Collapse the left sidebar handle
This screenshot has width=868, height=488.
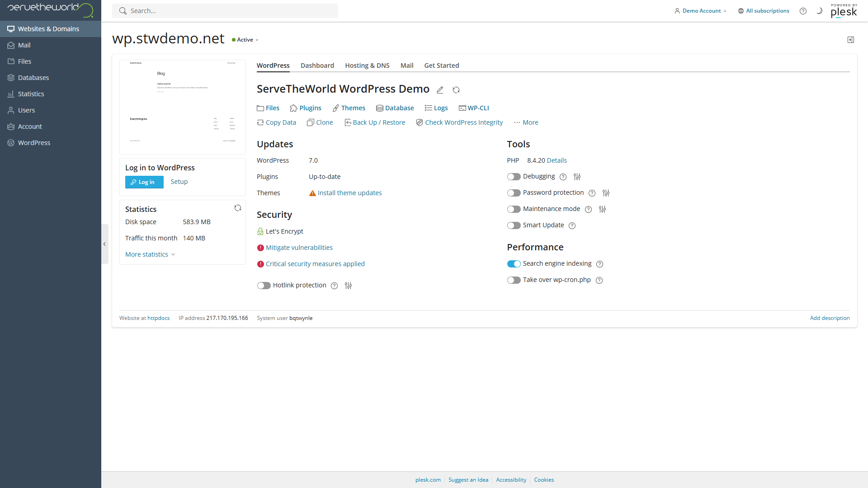click(x=104, y=244)
